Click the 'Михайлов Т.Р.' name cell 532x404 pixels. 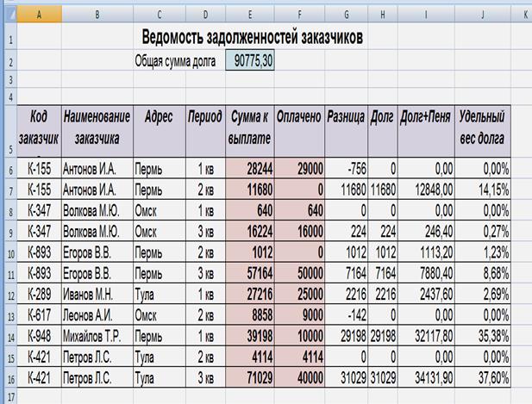[x=97, y=336]
